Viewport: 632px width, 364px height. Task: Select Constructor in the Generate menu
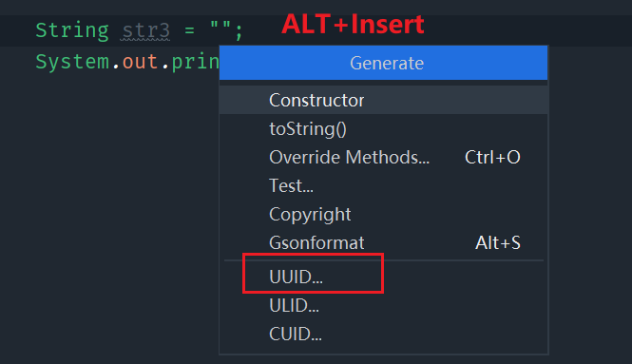(383, 100)
